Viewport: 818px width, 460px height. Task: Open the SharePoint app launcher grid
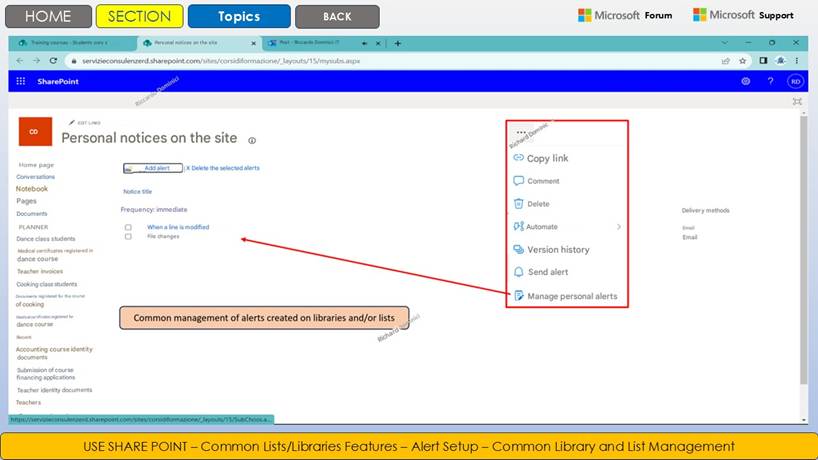[21, 81]
